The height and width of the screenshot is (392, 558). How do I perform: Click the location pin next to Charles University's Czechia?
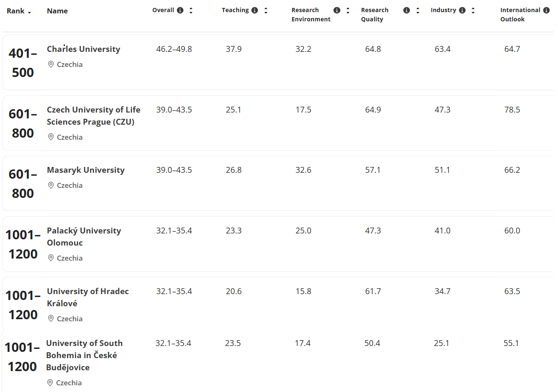(50, 64)
